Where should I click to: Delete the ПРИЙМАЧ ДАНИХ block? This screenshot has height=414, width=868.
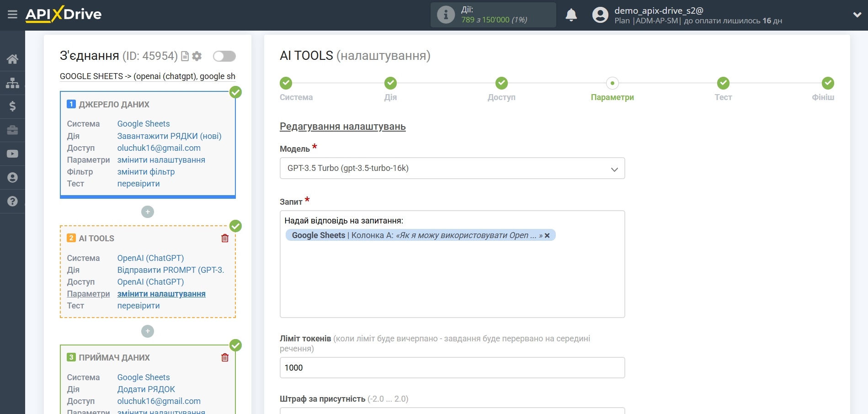[225, 357]
